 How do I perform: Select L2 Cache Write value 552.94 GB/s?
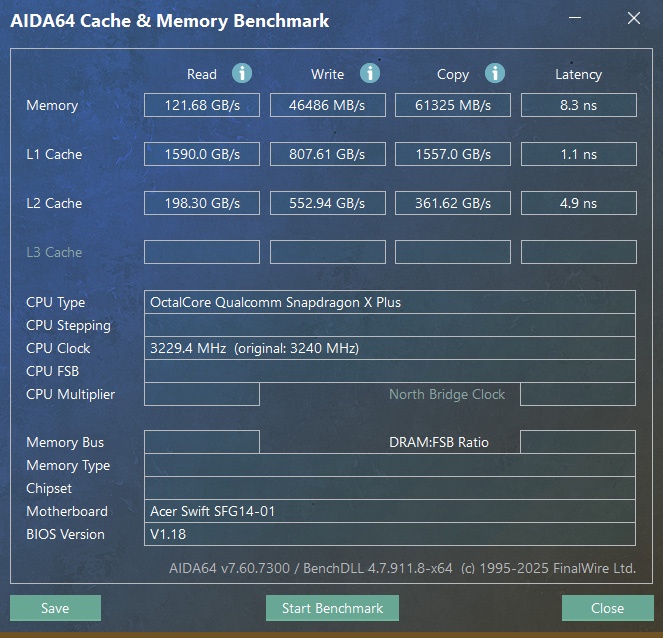click(328, 203)
